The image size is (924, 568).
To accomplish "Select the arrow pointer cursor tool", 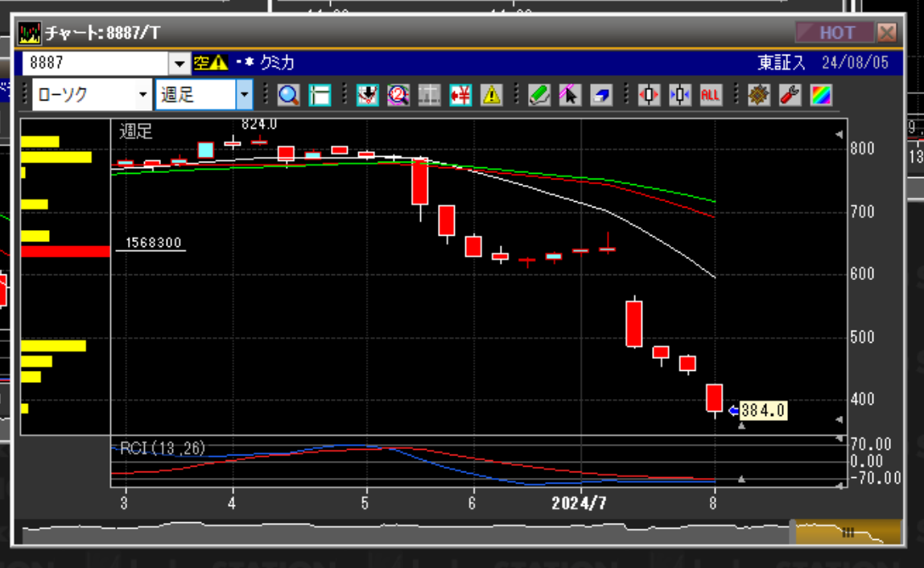I will (570, 95).
